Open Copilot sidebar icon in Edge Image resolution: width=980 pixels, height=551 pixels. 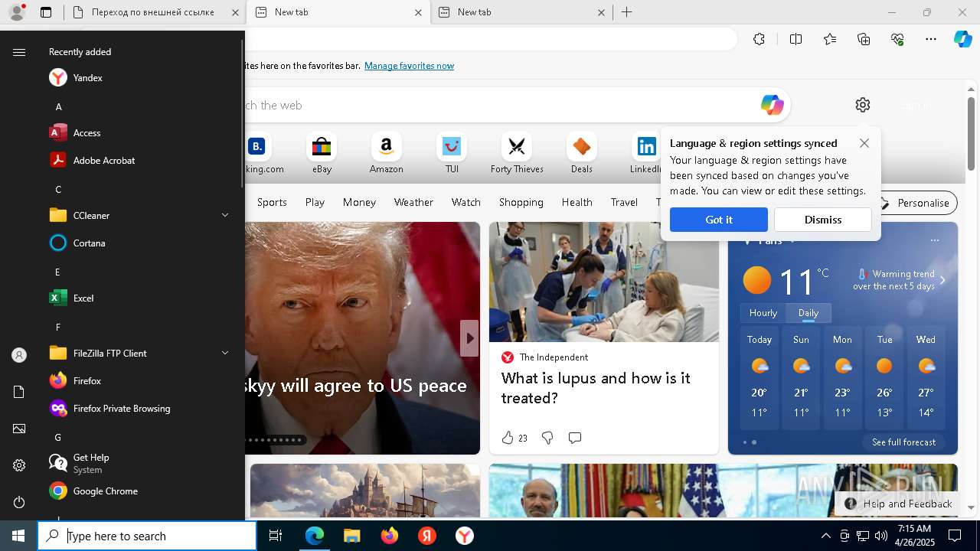[962, 39]
